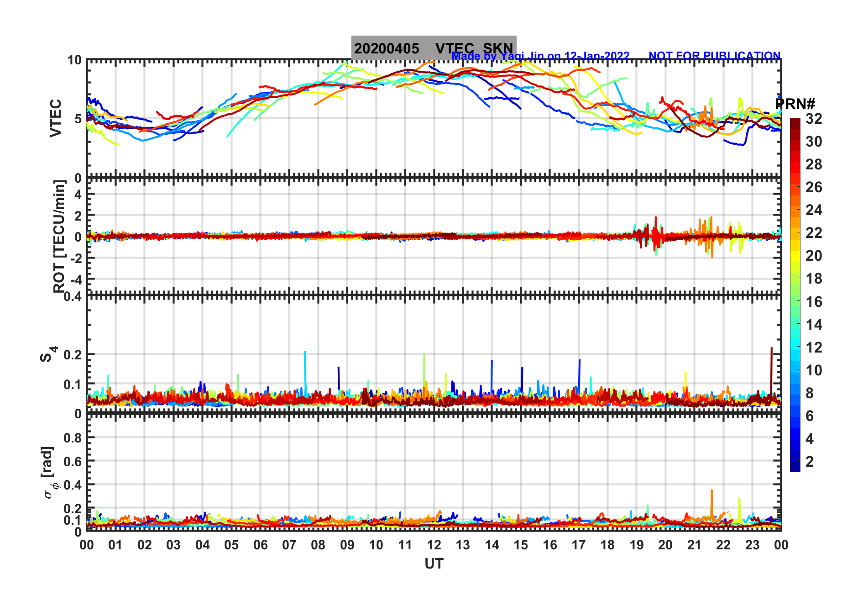Click colorbar tick label 24
The image size is (868, 590).
pyautogui.click(x=814, y=210)
